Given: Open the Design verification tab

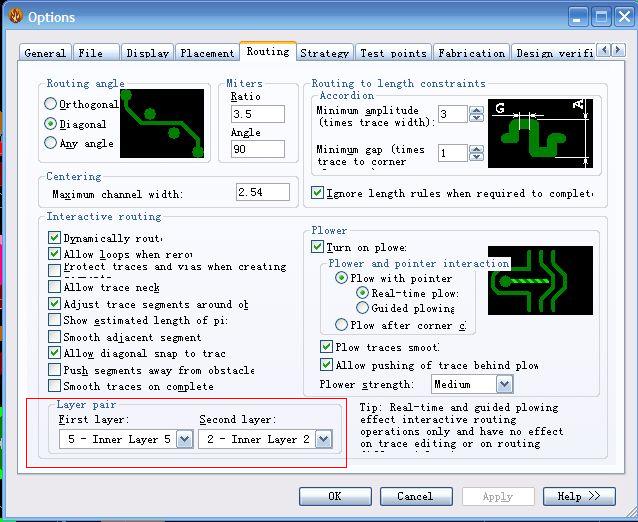Looking at the screenshot, I should 554,53.
